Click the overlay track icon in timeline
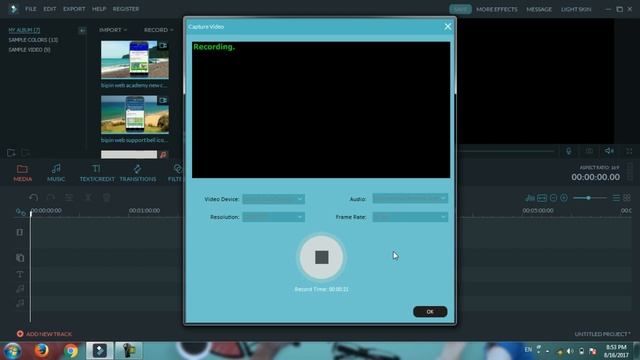 click(x=20, y=258)
